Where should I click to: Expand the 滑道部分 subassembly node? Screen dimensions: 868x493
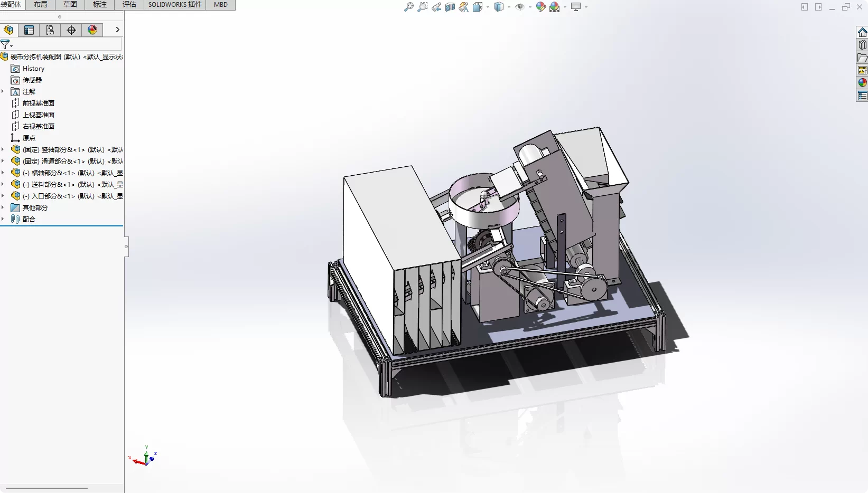coord(3,161)
